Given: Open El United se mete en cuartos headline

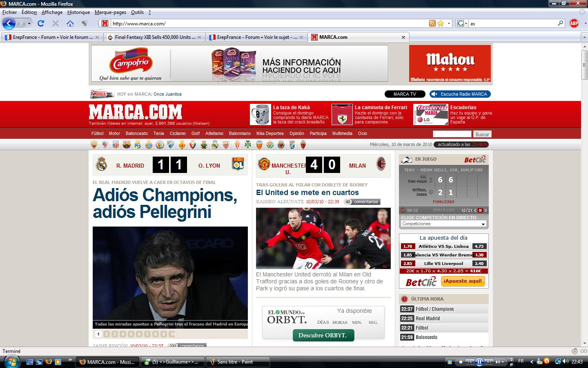Looking at the screenshot, I should click(x=307, y=193).
